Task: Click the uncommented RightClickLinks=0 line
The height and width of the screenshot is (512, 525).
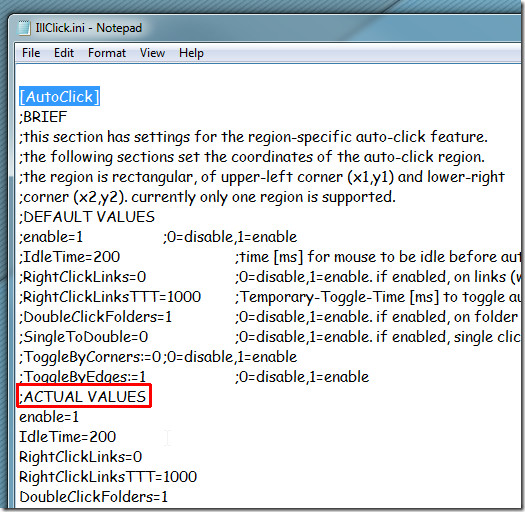Action: (x=81, y=457)
